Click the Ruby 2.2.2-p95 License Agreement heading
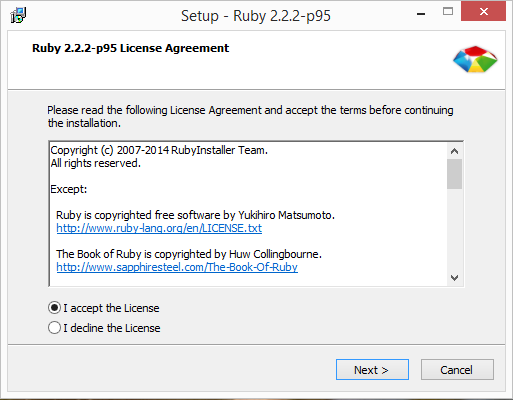This screenshot has height=400, width=513. point(130,48)
